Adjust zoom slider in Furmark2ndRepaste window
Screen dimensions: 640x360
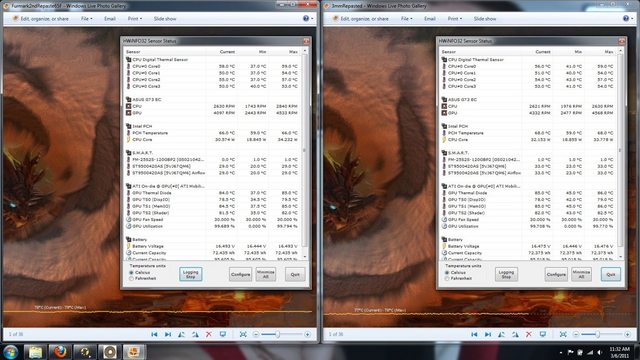(278, 334)
